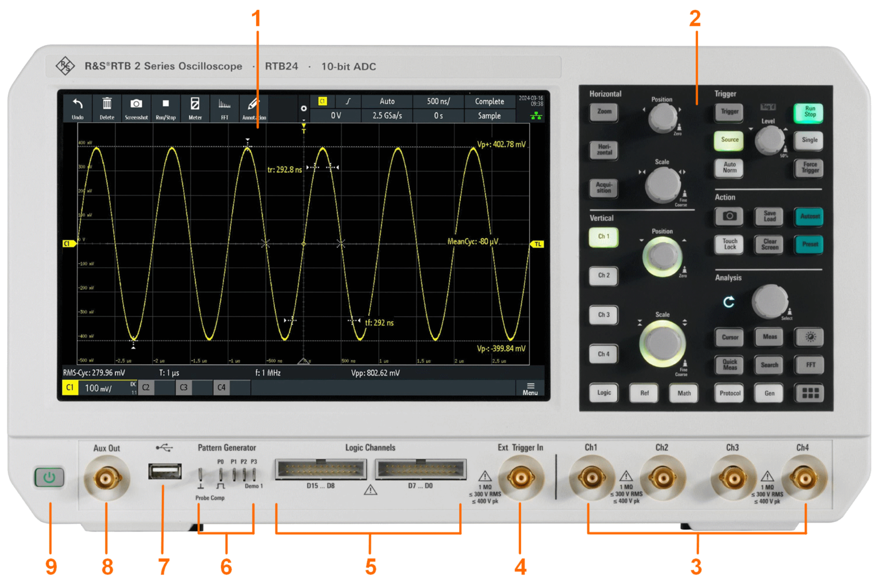Click the apps grid button in Analysis
The width and height of the screenshot is (883, 588).
coord(810,393)
